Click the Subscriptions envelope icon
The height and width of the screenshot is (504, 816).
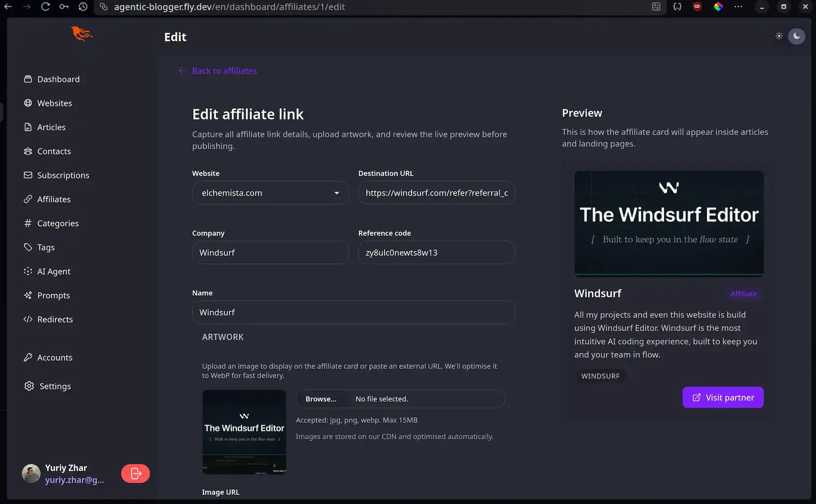28,175
